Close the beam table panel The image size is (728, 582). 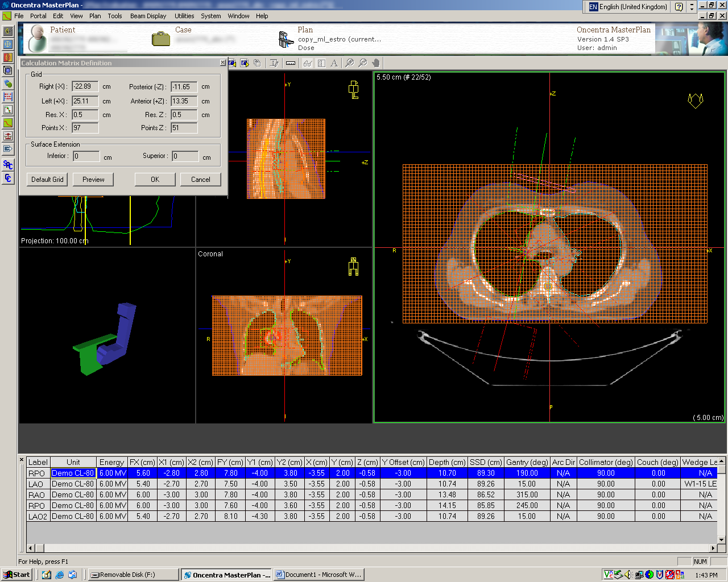(x=22, y=460)
